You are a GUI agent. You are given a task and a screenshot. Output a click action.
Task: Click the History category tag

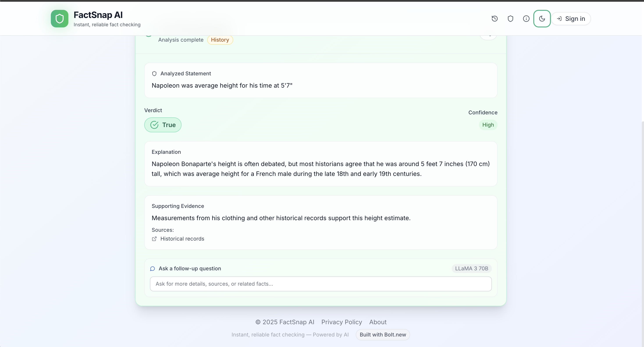point(220,40)
